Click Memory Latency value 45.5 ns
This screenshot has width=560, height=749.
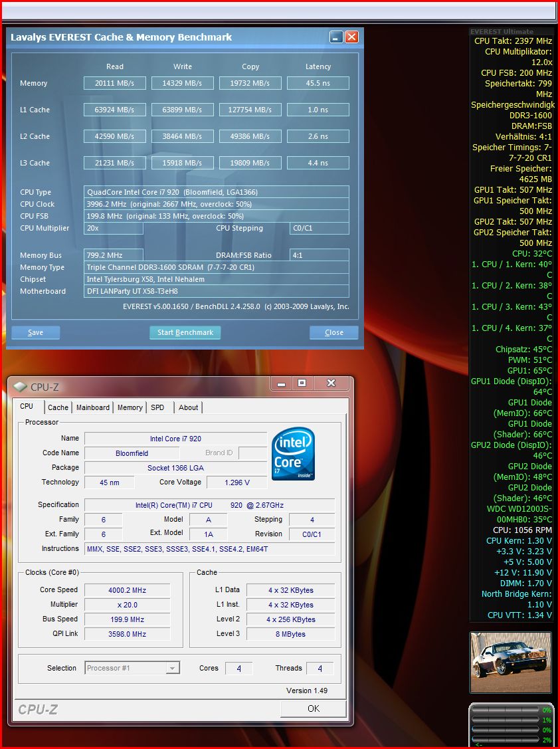point(318,83)
